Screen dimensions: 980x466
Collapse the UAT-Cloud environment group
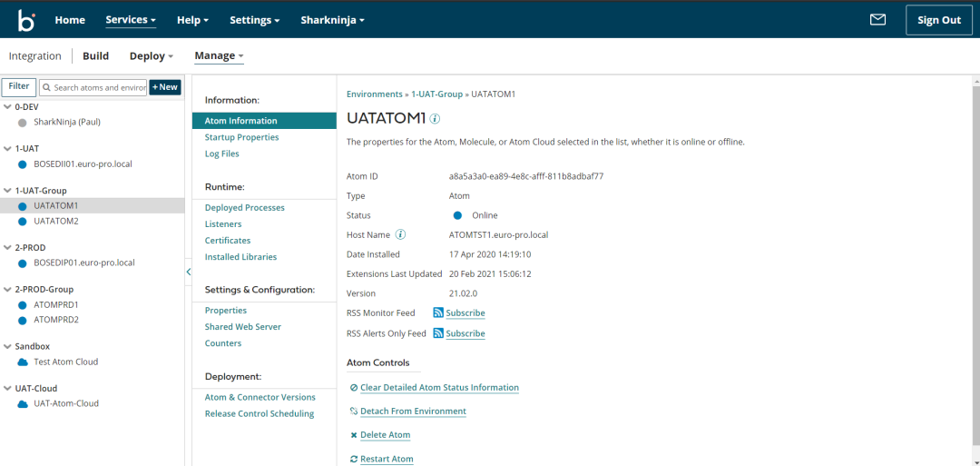[x=7, y=389]
